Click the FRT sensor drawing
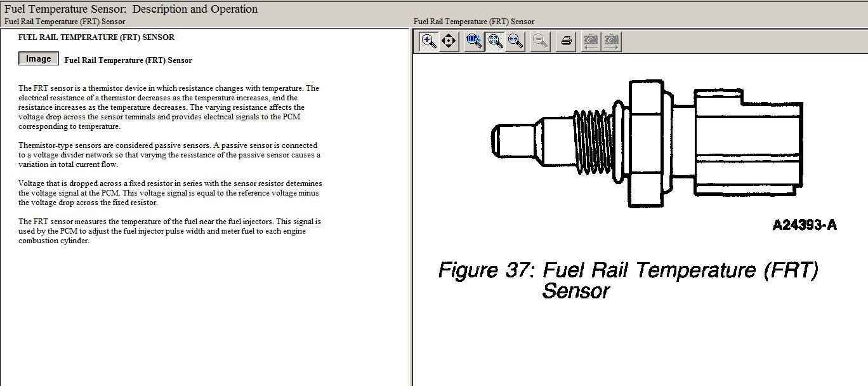868x386 pixels. [x=647, y=143]
